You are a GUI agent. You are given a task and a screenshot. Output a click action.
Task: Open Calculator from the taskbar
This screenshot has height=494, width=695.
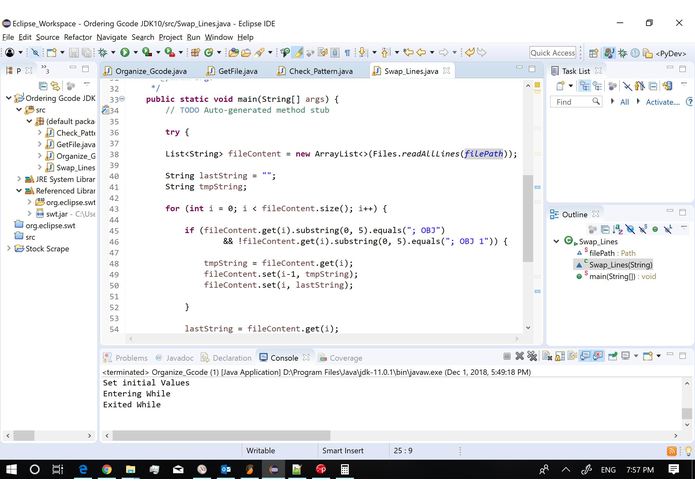tap(345, 469)
